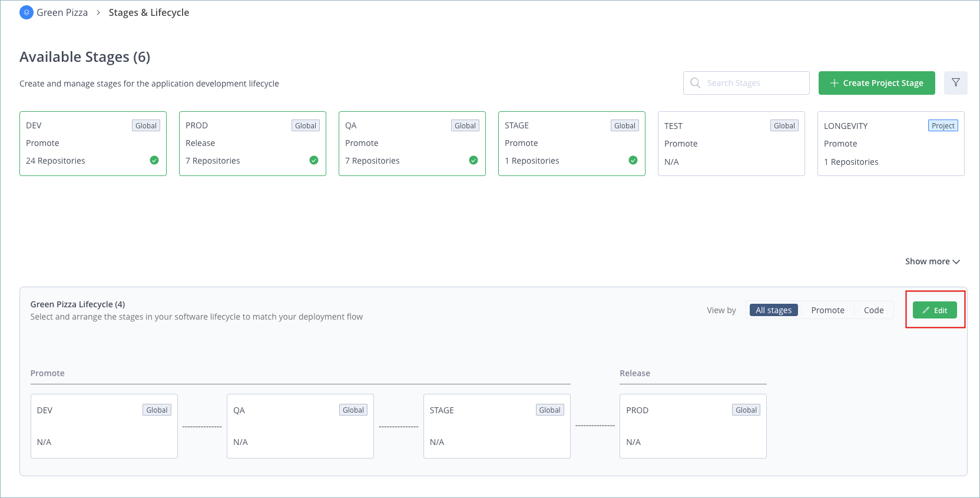The height and width of the screenshot is (498, 980).
Task: Click the green checkmark on STAGE card
Action: point(633,160)
